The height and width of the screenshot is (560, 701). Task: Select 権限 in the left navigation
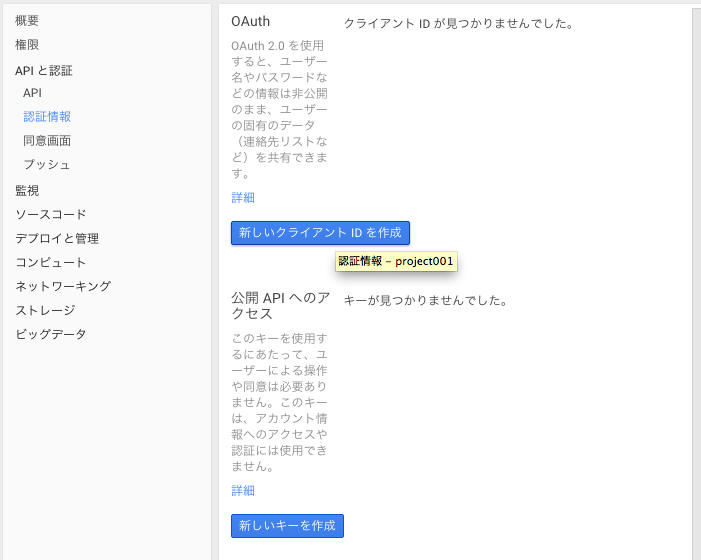28,45
